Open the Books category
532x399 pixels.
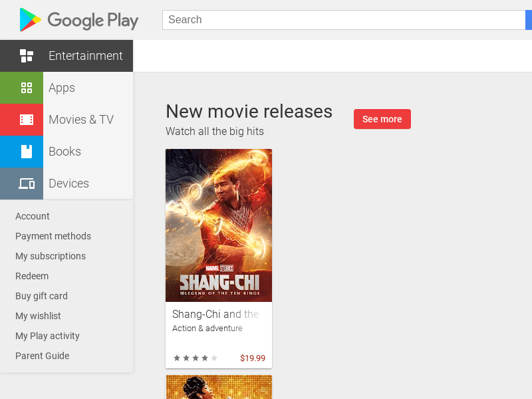(65, 152)
